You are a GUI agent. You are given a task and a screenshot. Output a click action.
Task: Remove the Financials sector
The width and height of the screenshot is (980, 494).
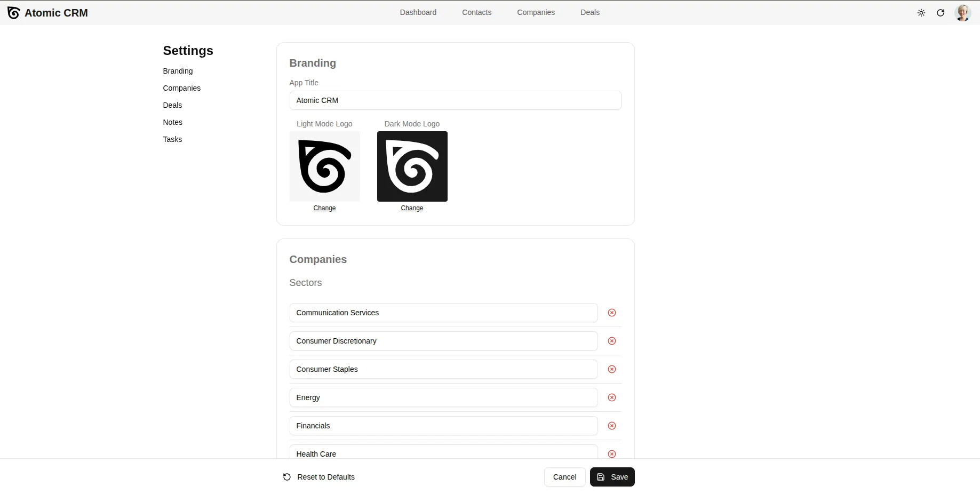(611, 426)
